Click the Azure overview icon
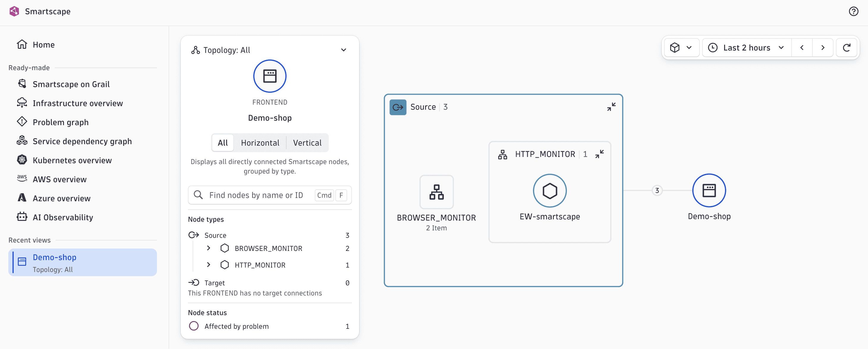This screenshot has width=868, height=349. pyautogui.click(x=22, y=198)
